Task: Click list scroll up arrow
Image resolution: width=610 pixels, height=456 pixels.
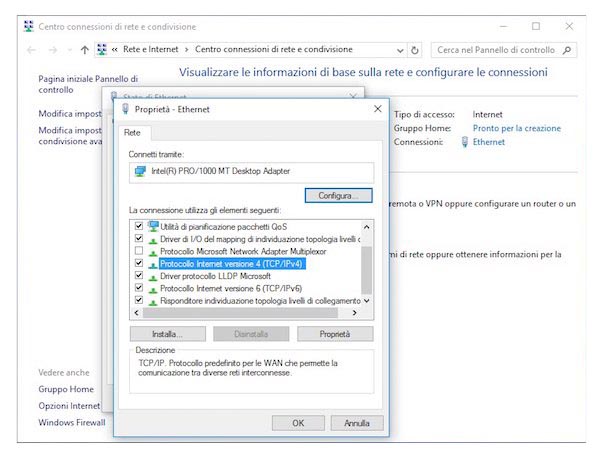Action: click(x=366, y=227)
